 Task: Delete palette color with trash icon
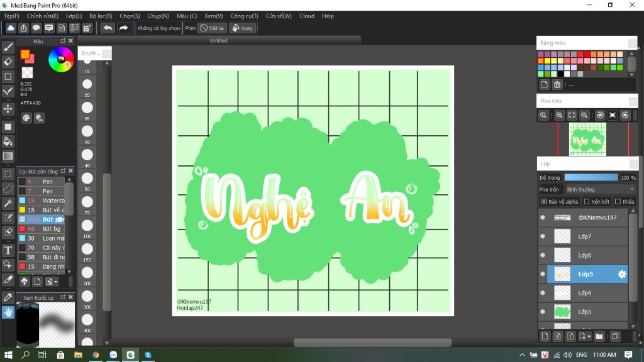(557, 85)
